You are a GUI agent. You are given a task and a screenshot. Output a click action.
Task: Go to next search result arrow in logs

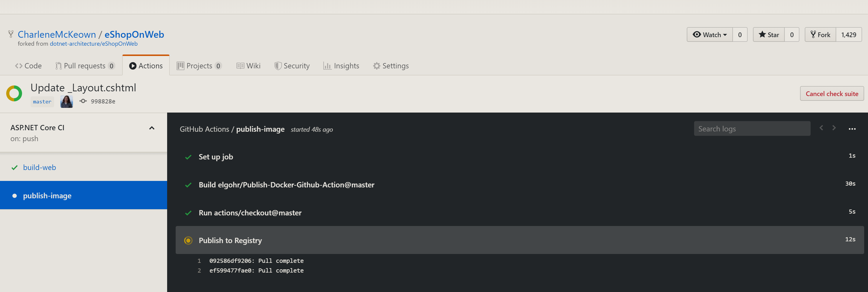coord(834,128)
